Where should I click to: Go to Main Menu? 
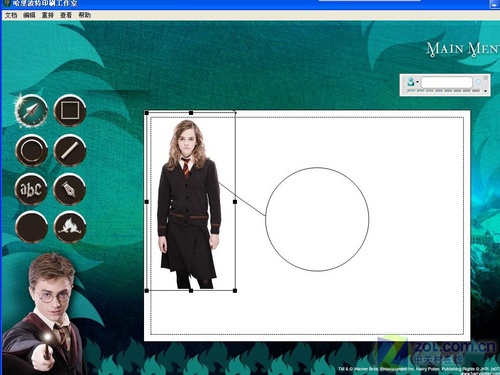coord(463,49)
